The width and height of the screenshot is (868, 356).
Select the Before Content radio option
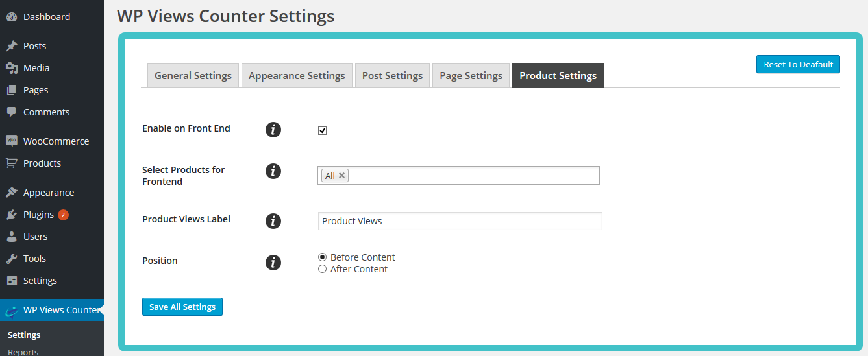(x=323, y=257)
